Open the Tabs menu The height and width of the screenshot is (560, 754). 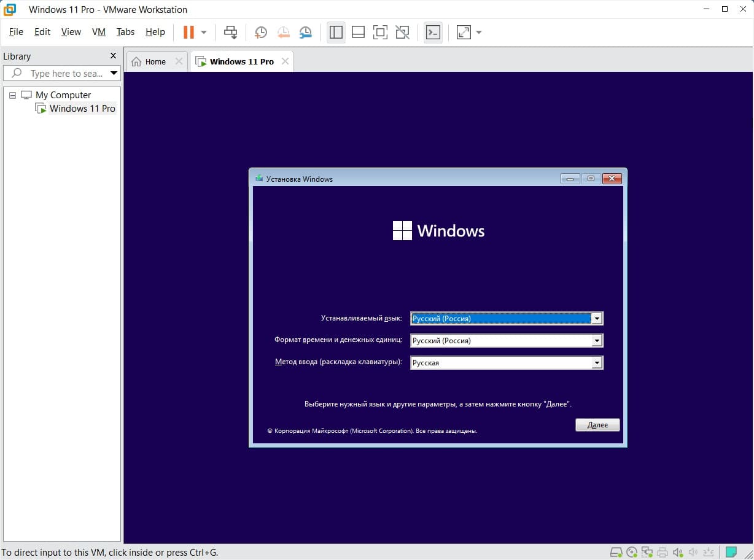[125, 32]
